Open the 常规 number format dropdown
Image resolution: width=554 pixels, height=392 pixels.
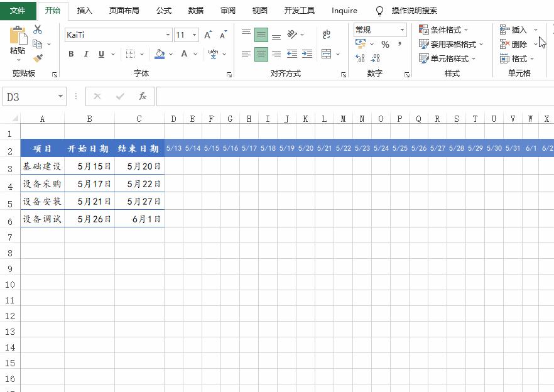(401, 30)
